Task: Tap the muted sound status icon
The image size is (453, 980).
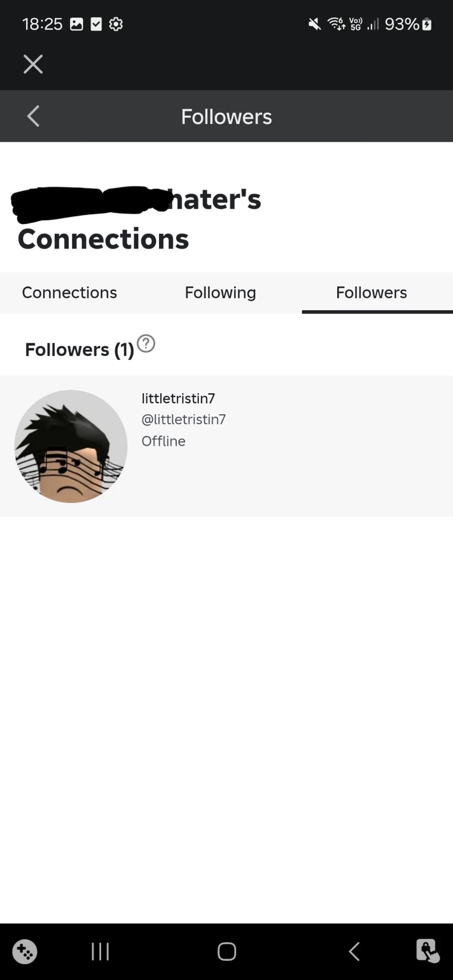Action: pyautogui.click(x=315, y=24)
